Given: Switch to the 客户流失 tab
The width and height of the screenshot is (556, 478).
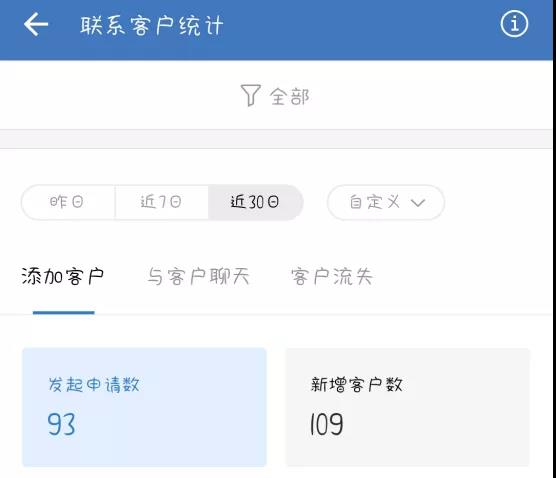Looking at the screenshot, I should [332, 277].
